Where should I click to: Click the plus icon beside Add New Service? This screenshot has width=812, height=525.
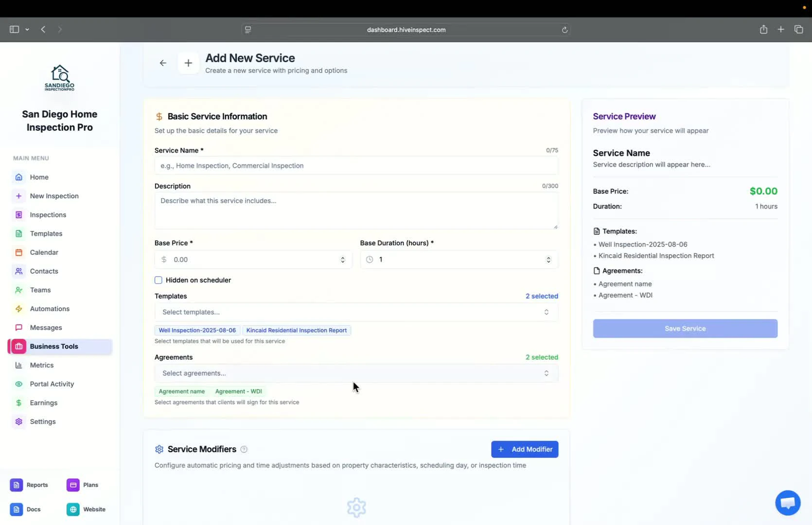(188, 63)
